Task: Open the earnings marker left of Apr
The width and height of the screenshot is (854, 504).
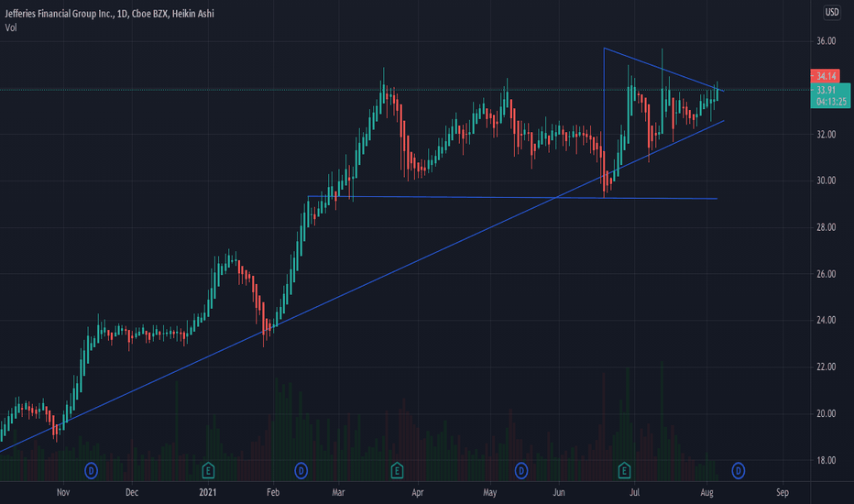Action: 397,470
